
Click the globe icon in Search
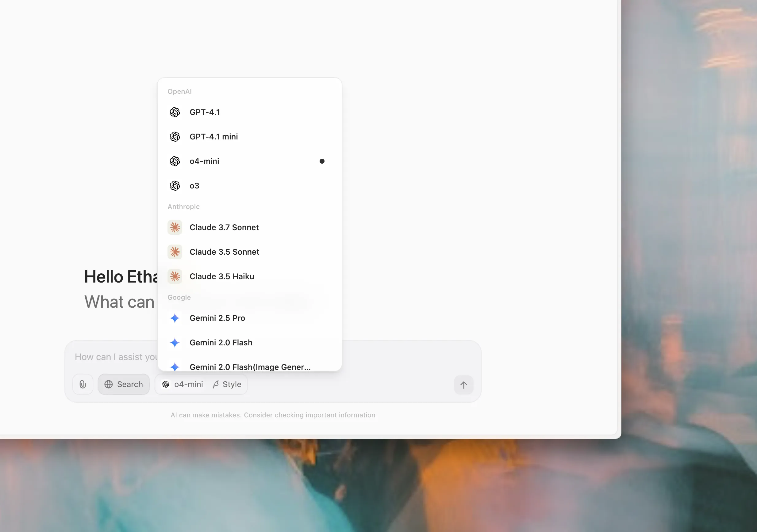109,384
